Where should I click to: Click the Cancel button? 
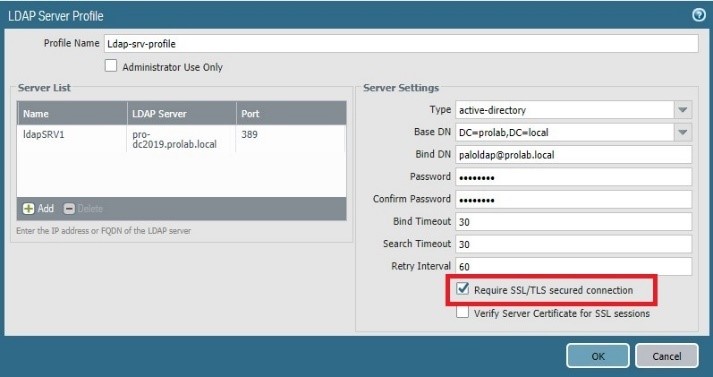click(667, 356)
